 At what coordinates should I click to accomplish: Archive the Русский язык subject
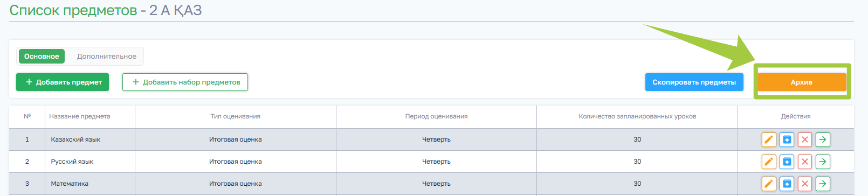coord(787,162)
